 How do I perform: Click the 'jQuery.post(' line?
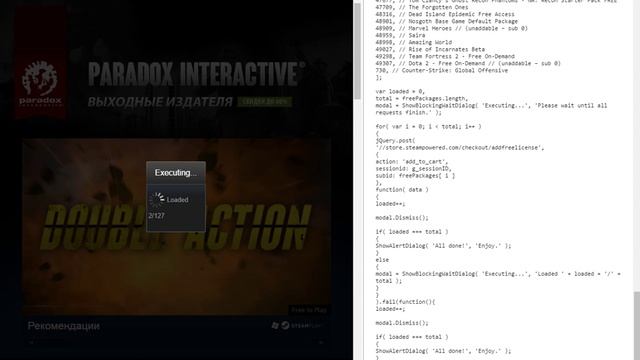click(396, 140)
